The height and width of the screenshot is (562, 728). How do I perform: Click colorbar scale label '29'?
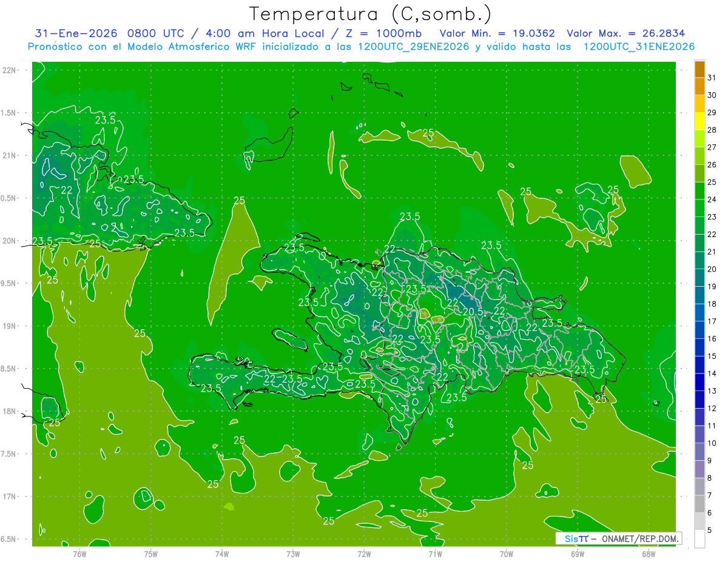[x=712, y=113]
